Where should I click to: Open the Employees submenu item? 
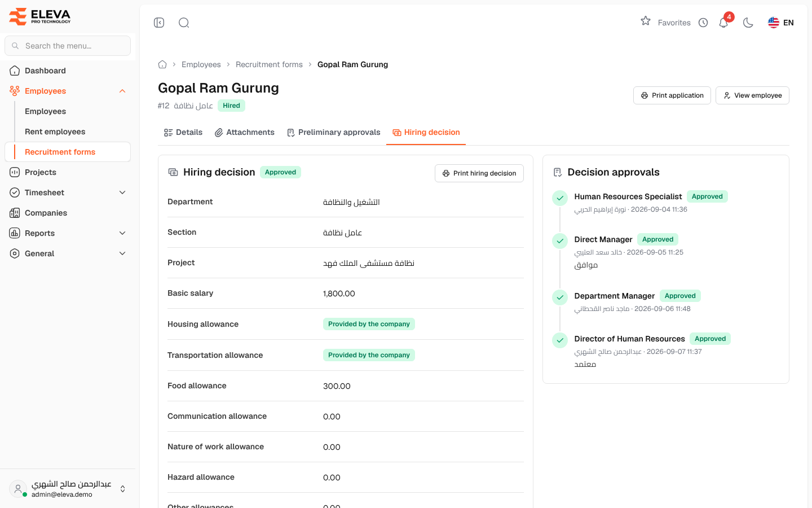(x=45, y=111)
